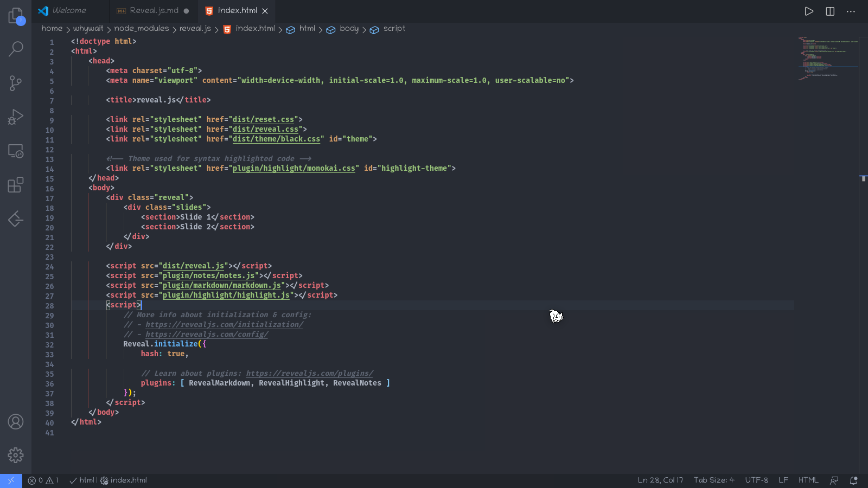Click the minimap code overview

(828, 59)
